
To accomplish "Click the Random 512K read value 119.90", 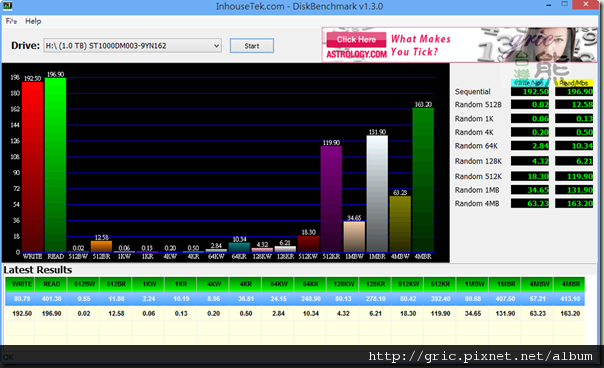I will [574, 176].
